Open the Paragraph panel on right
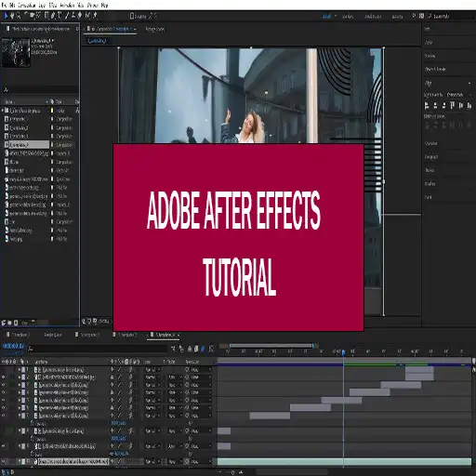The image size is (476, 476). click(431, 157)
